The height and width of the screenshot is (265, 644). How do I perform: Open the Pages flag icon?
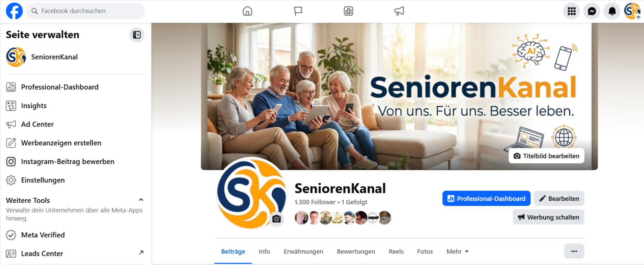pos(298,11)
